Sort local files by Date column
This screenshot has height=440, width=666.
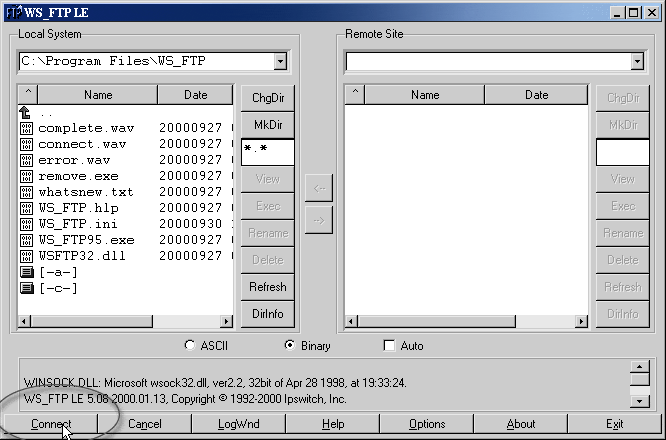(195, 94)
